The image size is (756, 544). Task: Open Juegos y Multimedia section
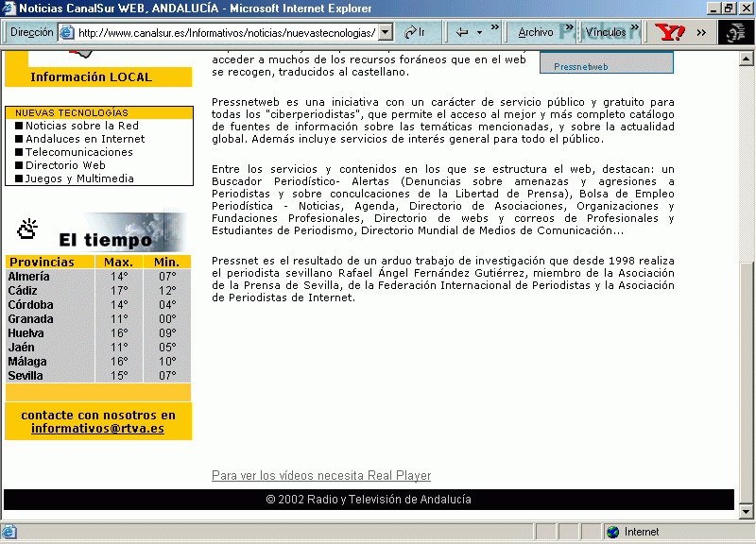point(79,178)
